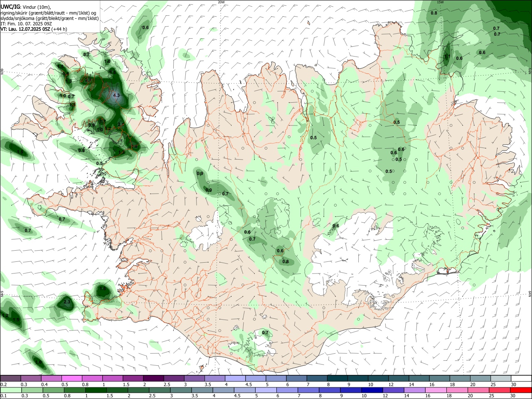Viewport: 532px width, 399px height.
Task: Select the darkest purple swatch labeled 2
Action: [x=153, y=378]
